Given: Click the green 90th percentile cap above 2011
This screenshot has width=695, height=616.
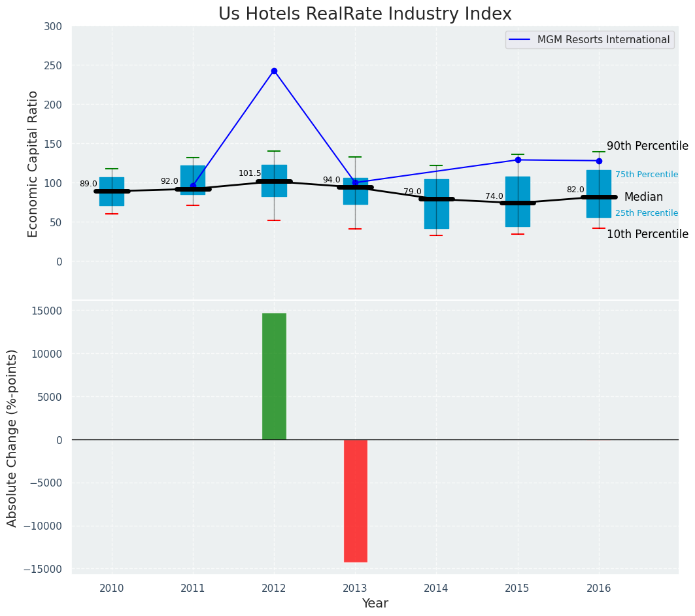Looking at the screenshot, I should click(x=193, y=158).
